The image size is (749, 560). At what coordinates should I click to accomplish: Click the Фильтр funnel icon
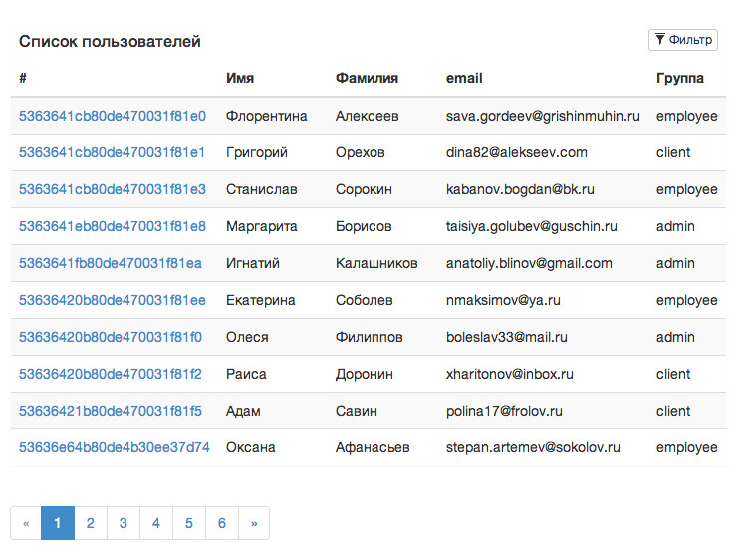[x=659, y=39]
